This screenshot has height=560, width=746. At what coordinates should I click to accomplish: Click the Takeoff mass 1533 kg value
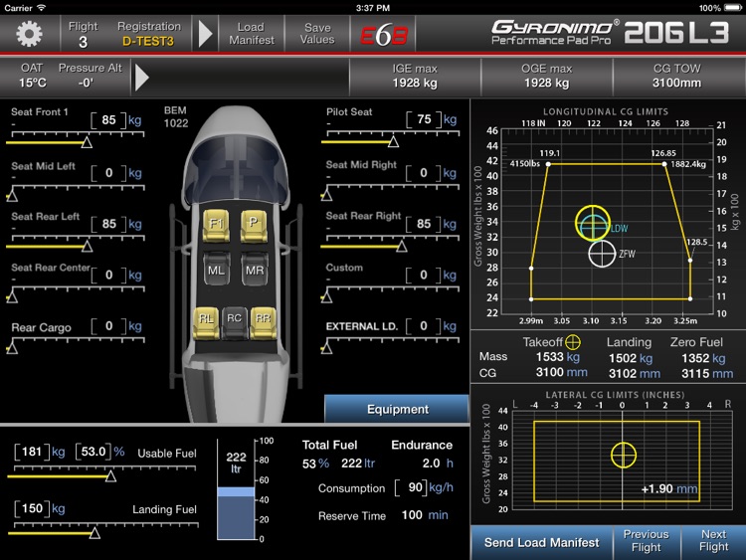click(558, 357)
